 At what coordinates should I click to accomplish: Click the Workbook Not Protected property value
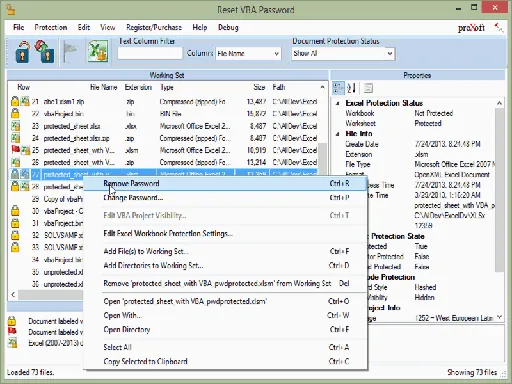[x=434, y=113]
